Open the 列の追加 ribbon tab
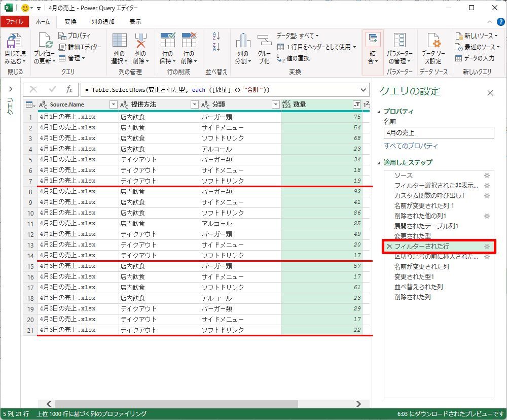 coord(103,22)
